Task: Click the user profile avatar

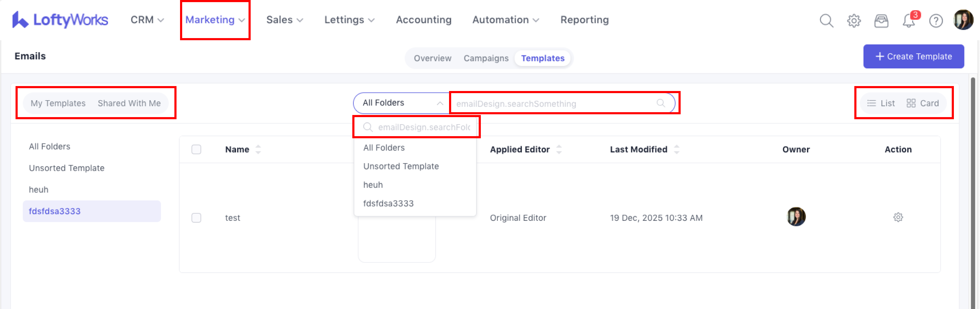Action: pos(963,20)
